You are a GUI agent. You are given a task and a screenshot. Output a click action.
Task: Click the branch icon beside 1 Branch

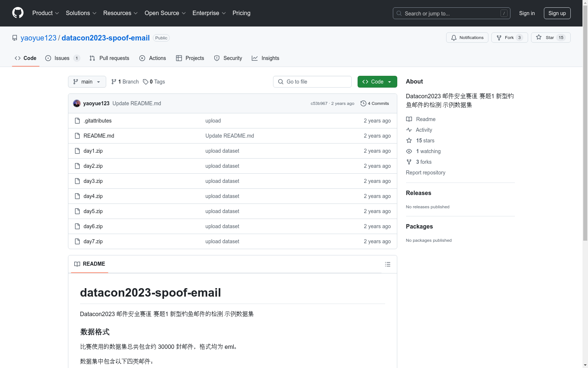click(x=114, y=82)
